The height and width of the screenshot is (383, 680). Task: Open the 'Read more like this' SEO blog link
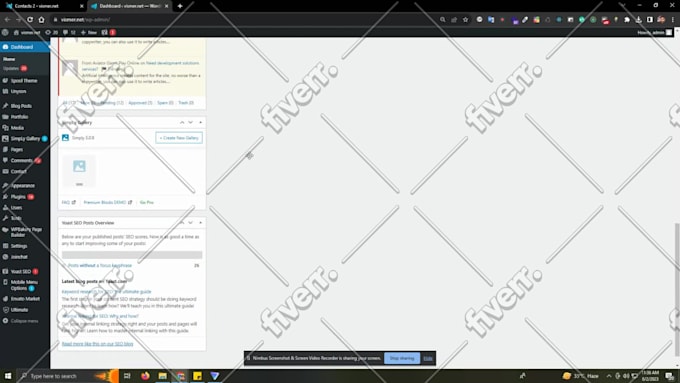[x=98, y=344]
